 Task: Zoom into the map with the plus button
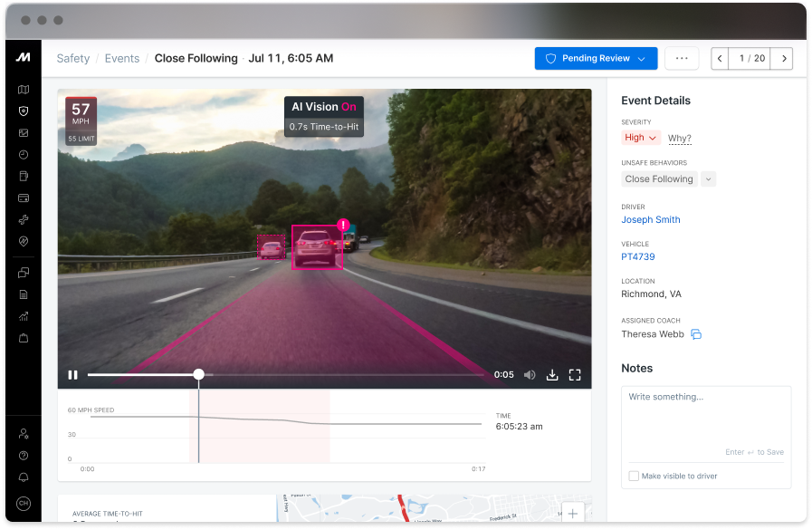(x=572, y=512)
